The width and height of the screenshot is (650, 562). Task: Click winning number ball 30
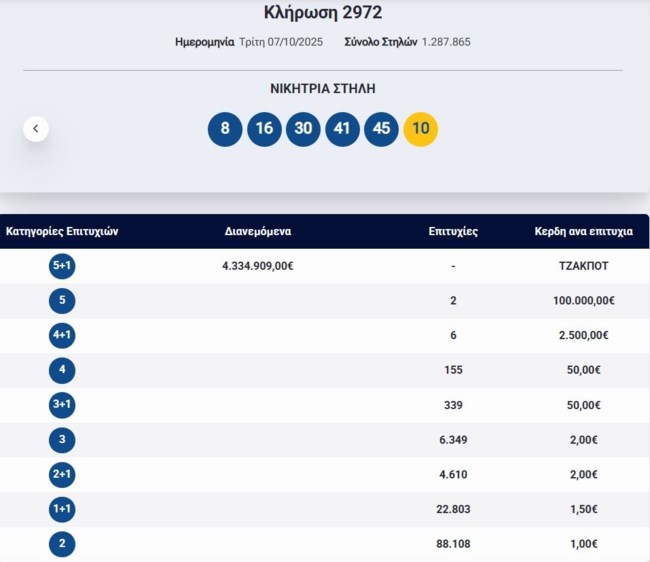pos(303,129)
